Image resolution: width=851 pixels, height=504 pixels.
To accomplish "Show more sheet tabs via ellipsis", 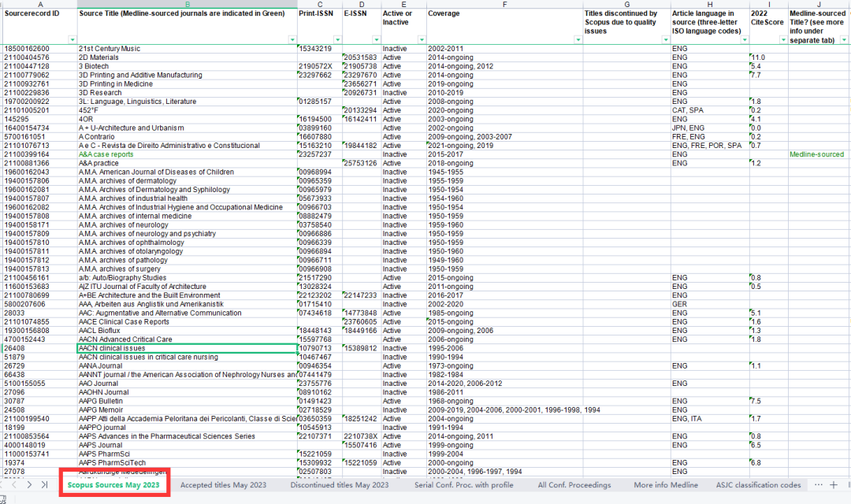I will [819, 485].
